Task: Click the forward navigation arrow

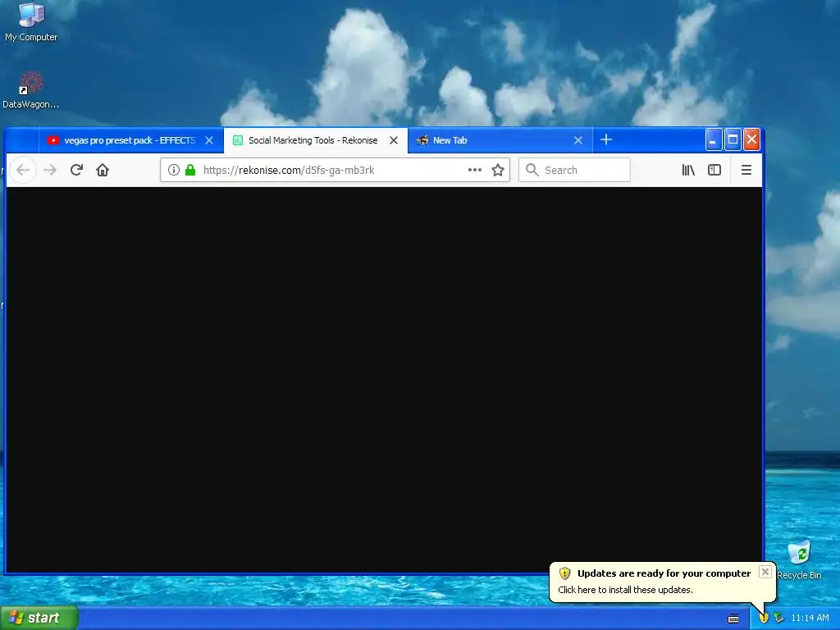Action: (x=50, y=171)
